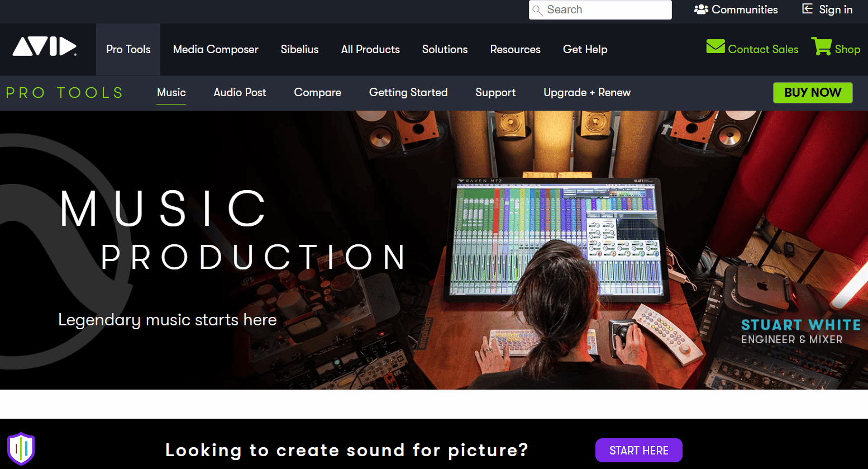Open the Shop cart icon
This screenshot has width=868, height=469.
point(821,48)
